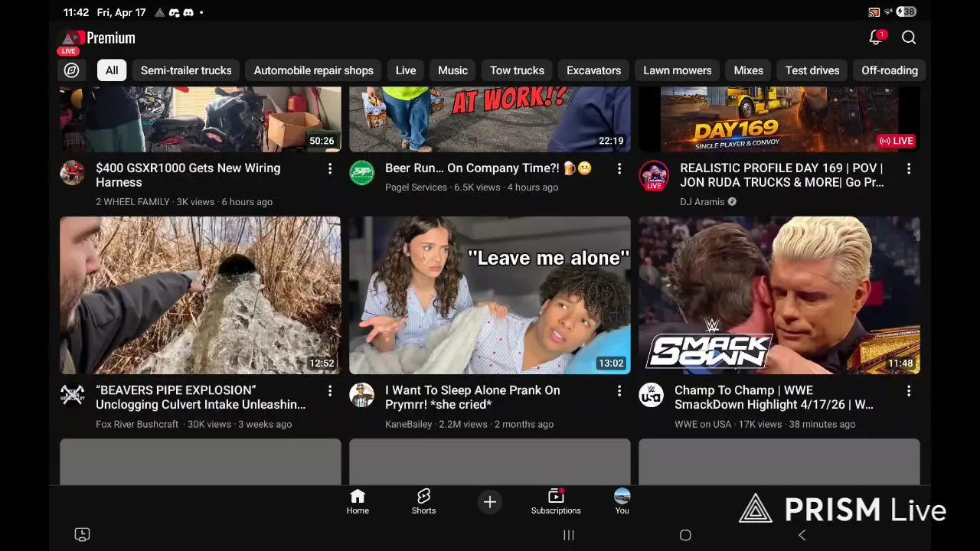Click 'Pagel Services · 6.5K views' text
The image size is (980, 551).
click(443, 187)
